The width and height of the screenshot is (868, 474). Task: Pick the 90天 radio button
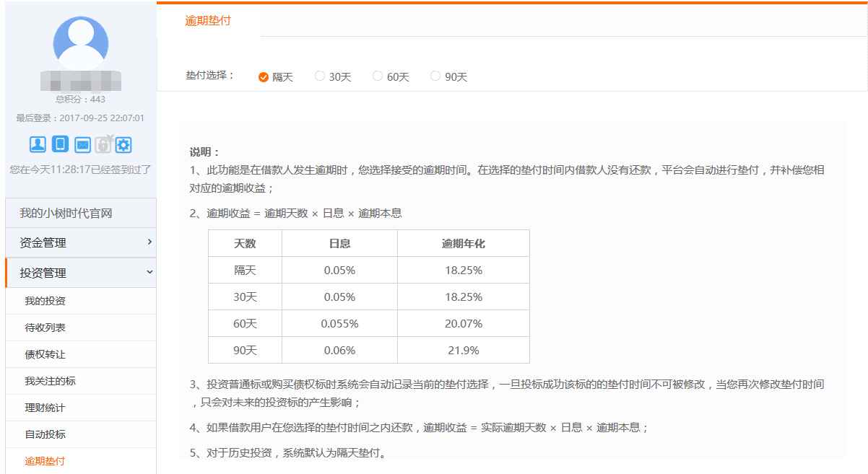coord(435,76)
